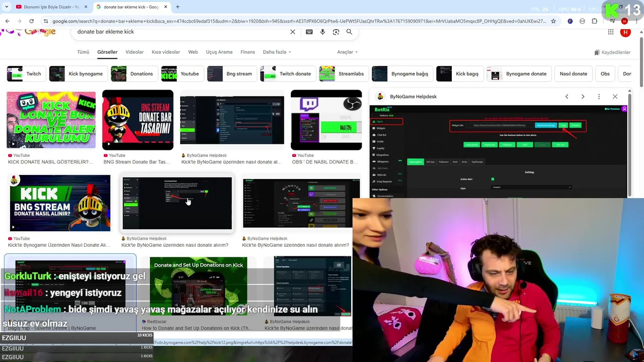Open the preview panel three-dot options menu
The height and width of the screenshot is (362, 644).
coord(599,97)
